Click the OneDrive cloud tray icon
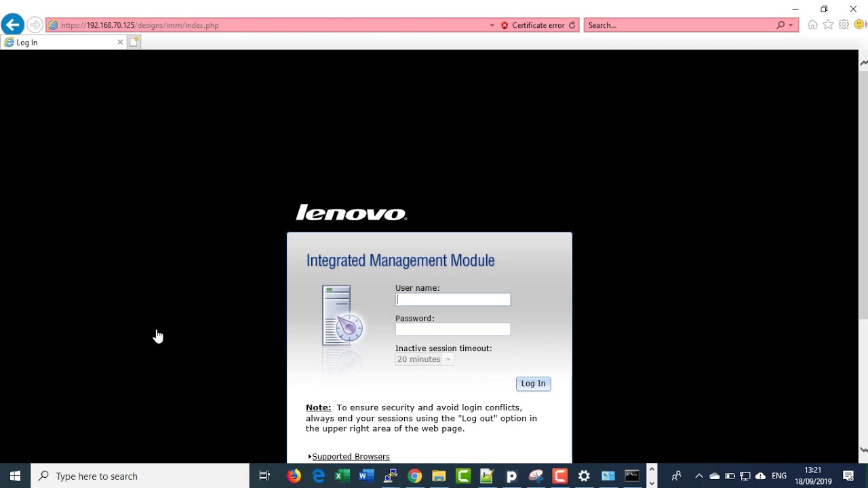This screenshot has height=488, width=868. (715, 476)
